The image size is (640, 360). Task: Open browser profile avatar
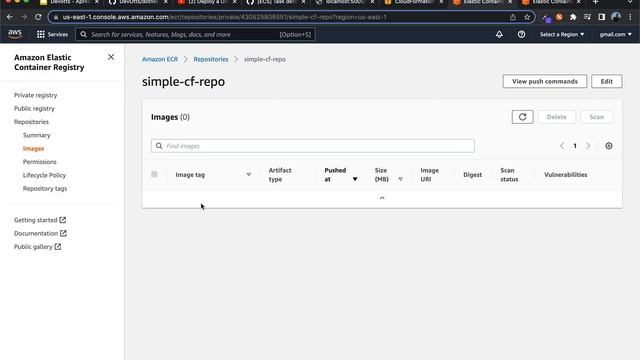coord(616,17)
